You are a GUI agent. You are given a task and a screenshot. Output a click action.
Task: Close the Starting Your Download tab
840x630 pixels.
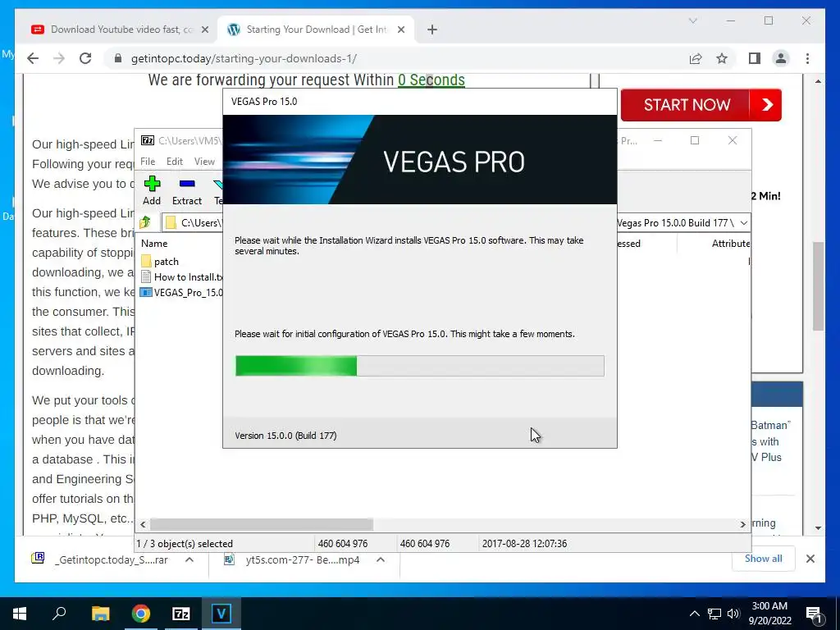coord(400,30)
